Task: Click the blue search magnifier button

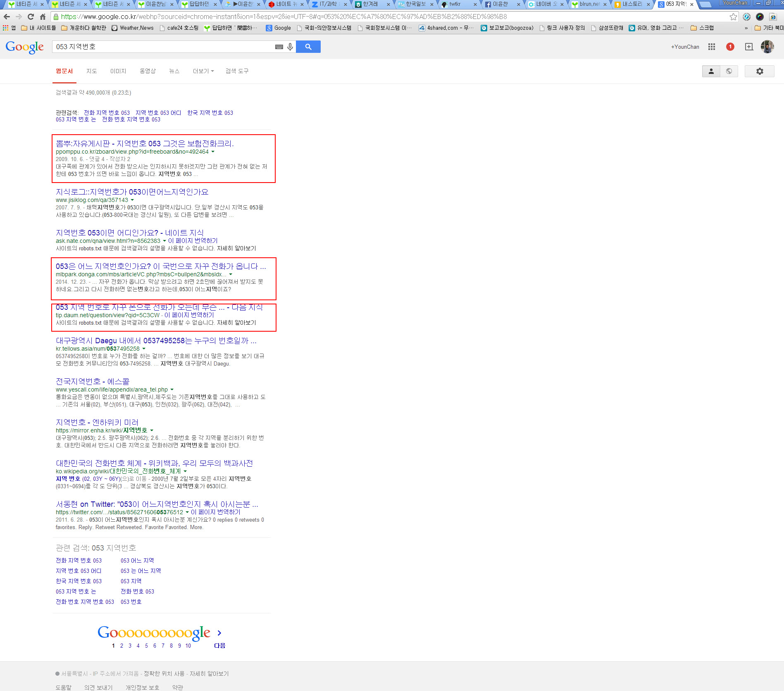Action: coord(308,47)
